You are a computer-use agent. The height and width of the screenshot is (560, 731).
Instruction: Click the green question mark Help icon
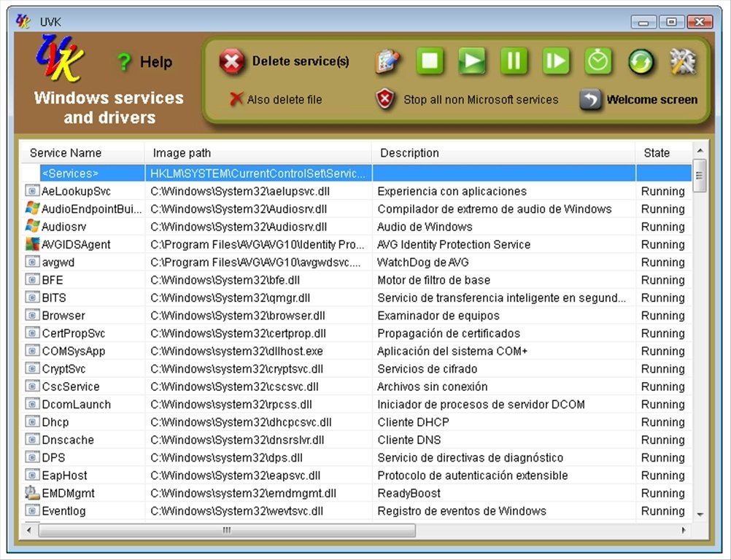point(124,61)
